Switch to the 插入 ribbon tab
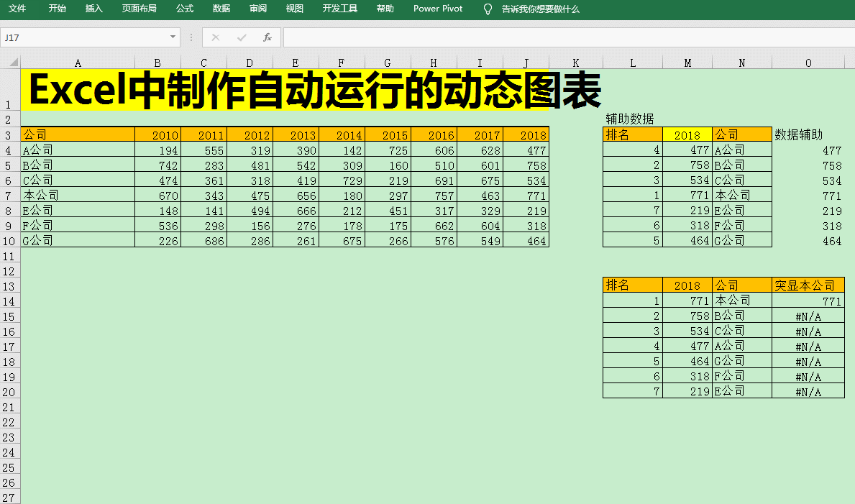The width and height of the screenshot is (855, 504). pos(93,9)
